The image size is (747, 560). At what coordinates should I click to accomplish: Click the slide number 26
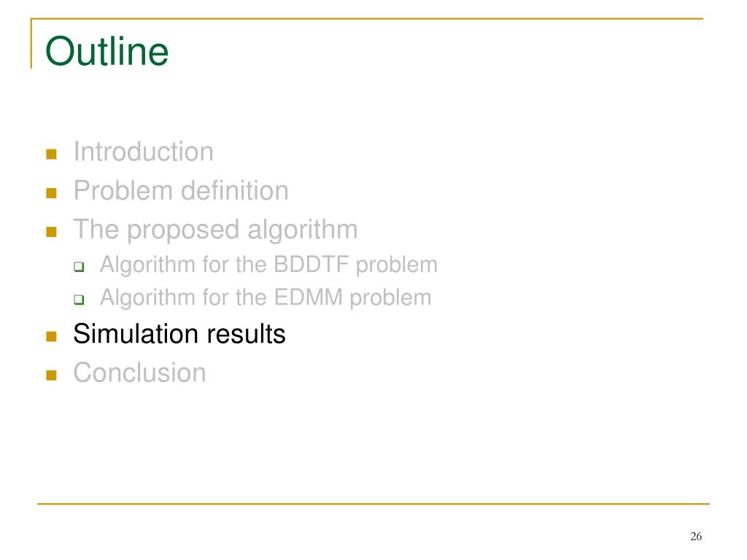(x=696, y=536)
